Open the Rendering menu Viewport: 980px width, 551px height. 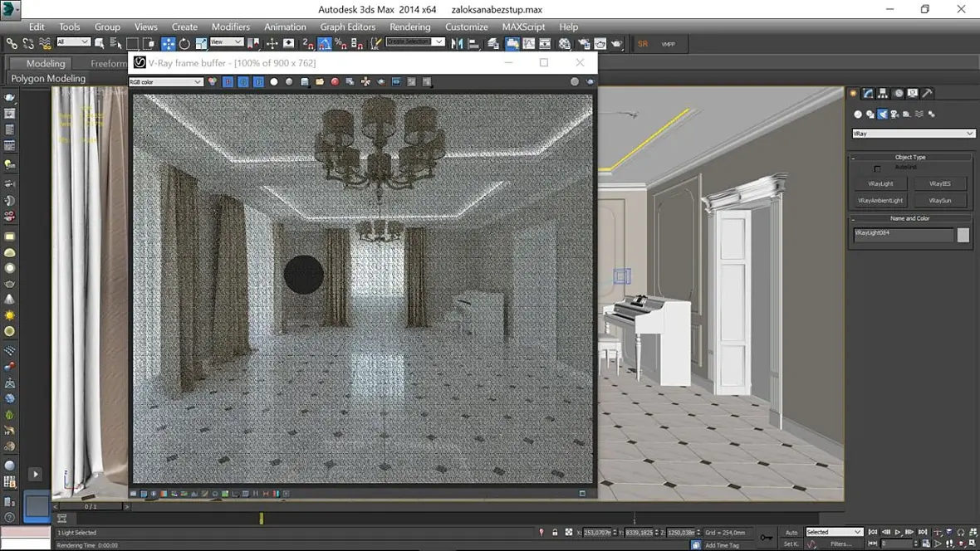(410, 27)
